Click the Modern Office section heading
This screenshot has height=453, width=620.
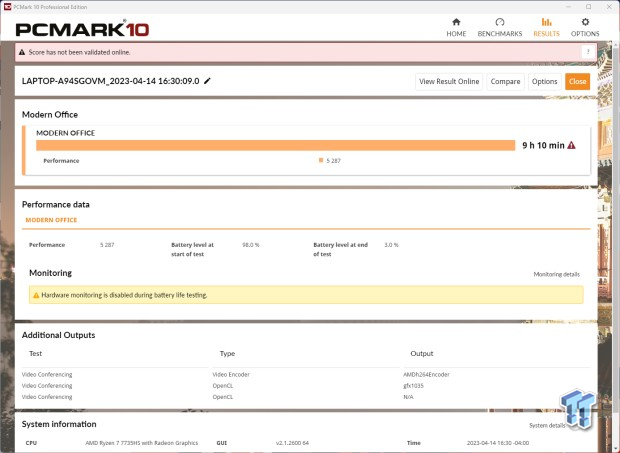(x=50, y=115)
